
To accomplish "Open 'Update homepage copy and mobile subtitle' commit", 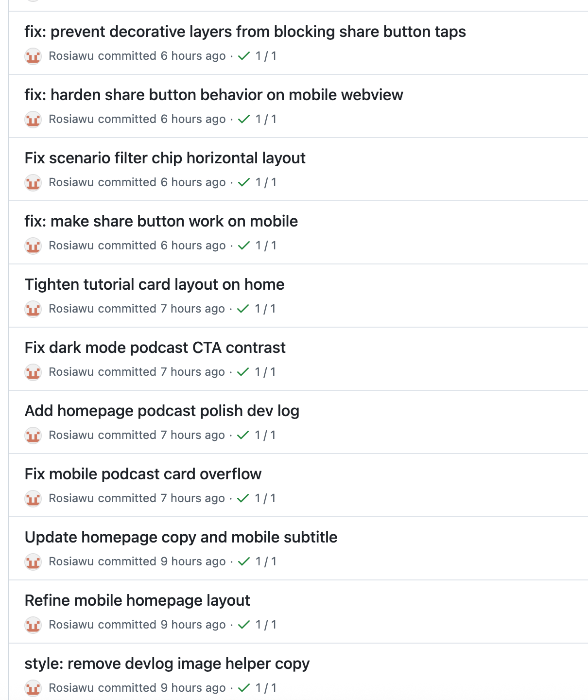I will 181,537.
